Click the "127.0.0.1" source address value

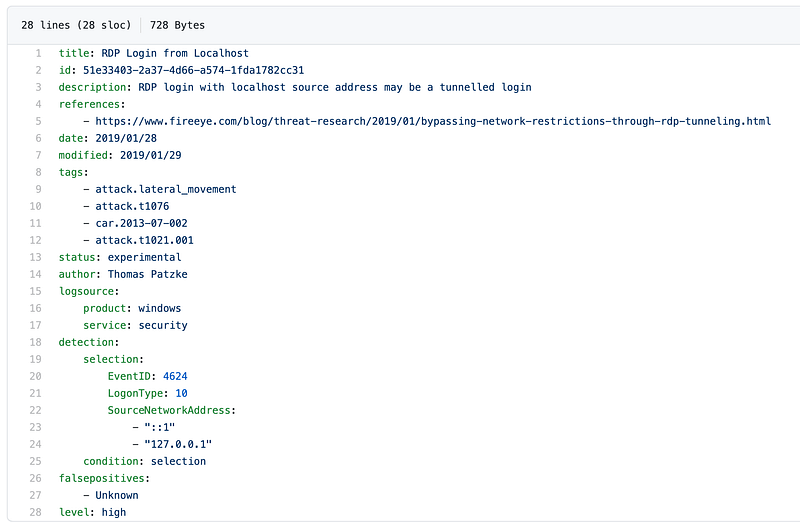(x=178, y=444)
